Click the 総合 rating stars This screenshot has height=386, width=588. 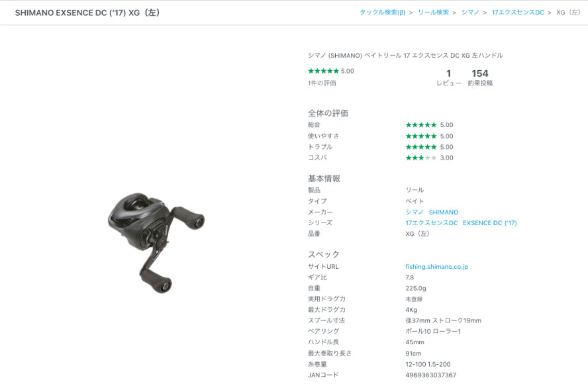pos(421,125)
